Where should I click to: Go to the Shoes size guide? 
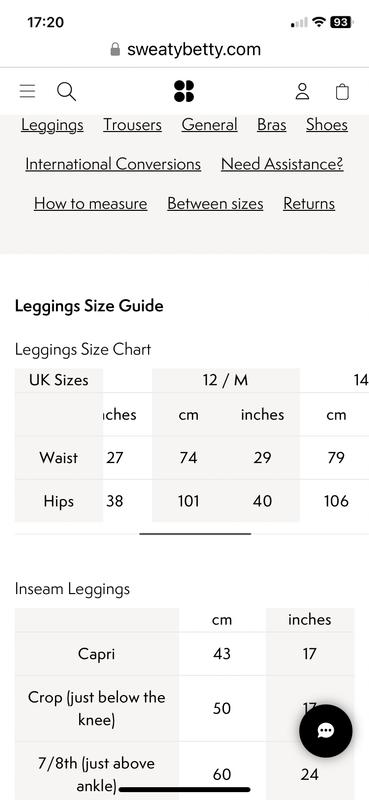327,125
